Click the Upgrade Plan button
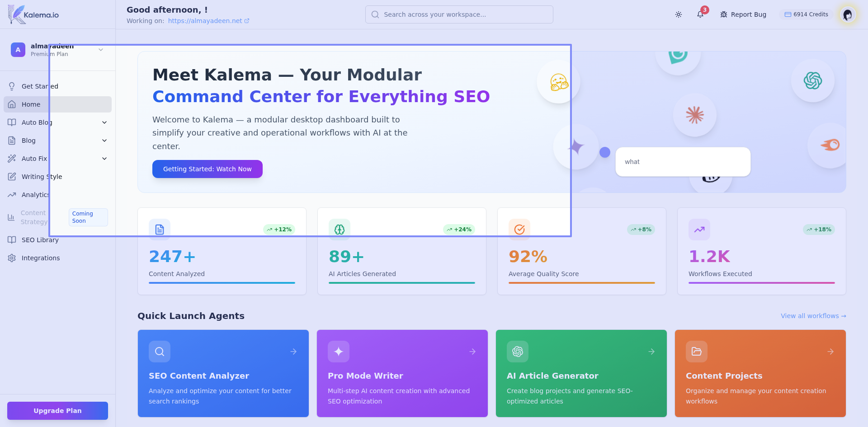 tap(57, 411)
